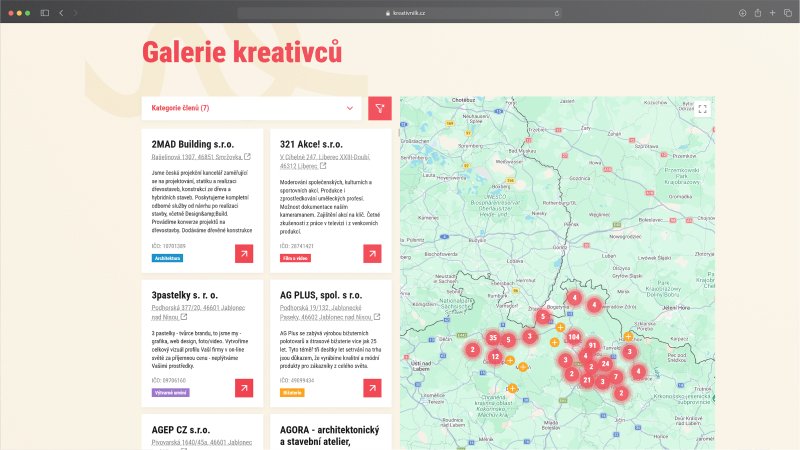Click the map cluster marked 7
800x450 pixels.
(616, 377)
